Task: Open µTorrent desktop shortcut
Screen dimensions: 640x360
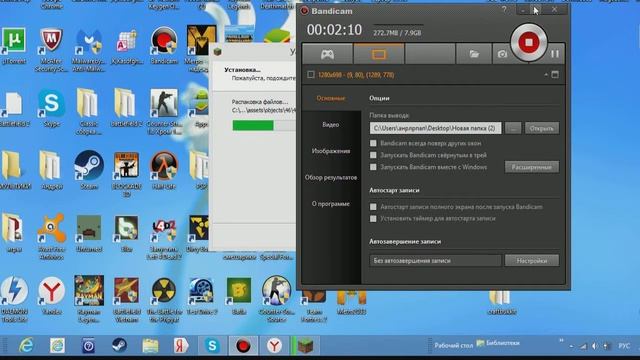Action: coord(14,45)
